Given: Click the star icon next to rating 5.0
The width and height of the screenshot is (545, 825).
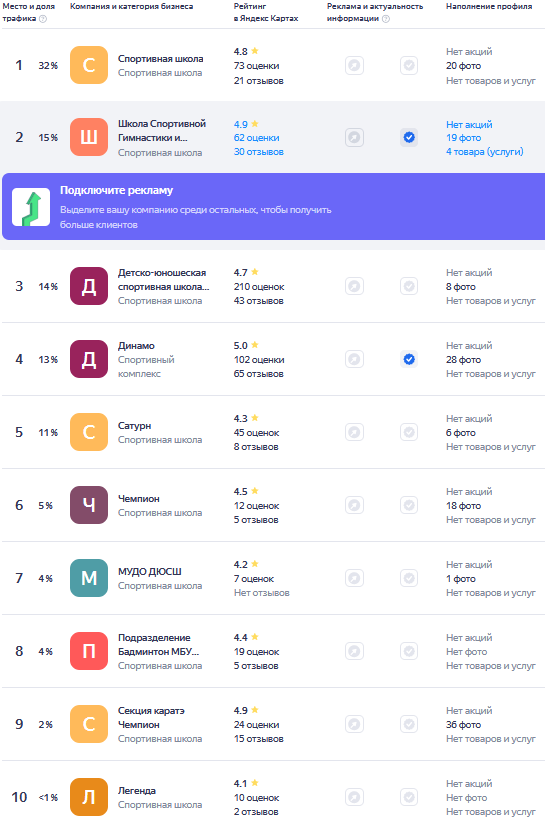Looking at the screenshot, I should click(x=255, y=345).
